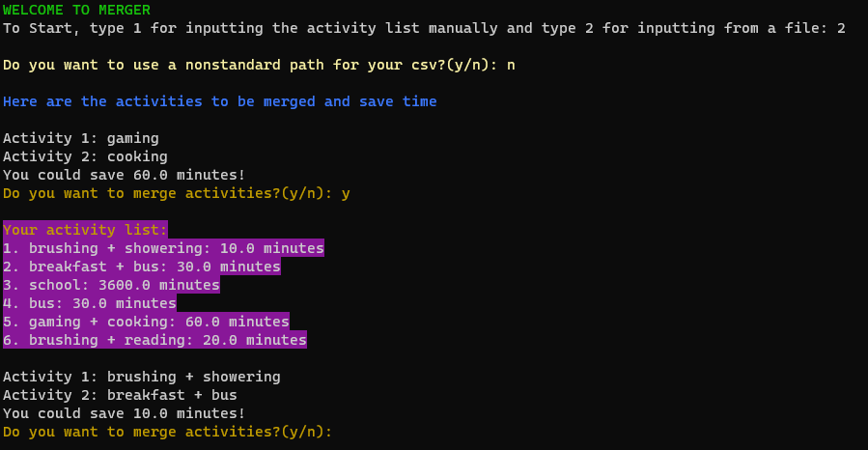Click 'Activity 2: breakfast + bus' line
The height and width of the screenshot is (450, 868).
120,395
